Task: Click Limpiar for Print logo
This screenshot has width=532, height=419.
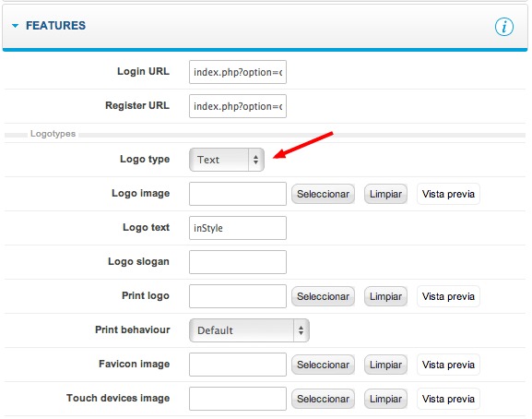Action: coord(385,296)
